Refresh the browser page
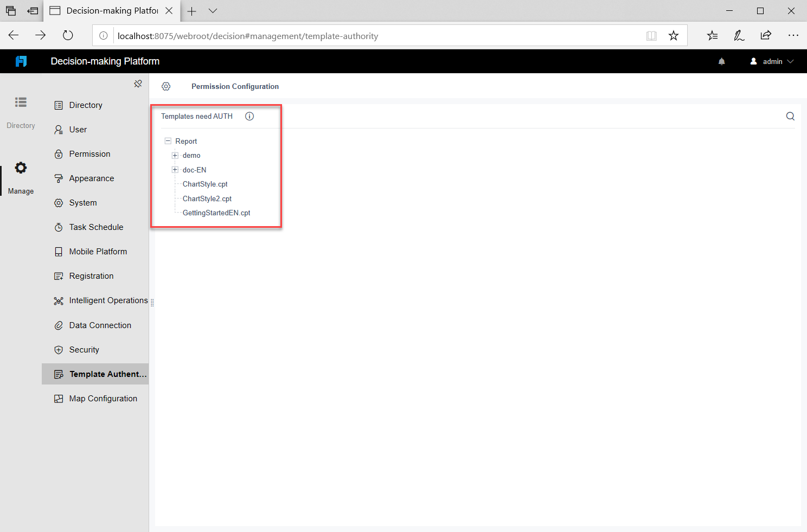 click(68, 35)
